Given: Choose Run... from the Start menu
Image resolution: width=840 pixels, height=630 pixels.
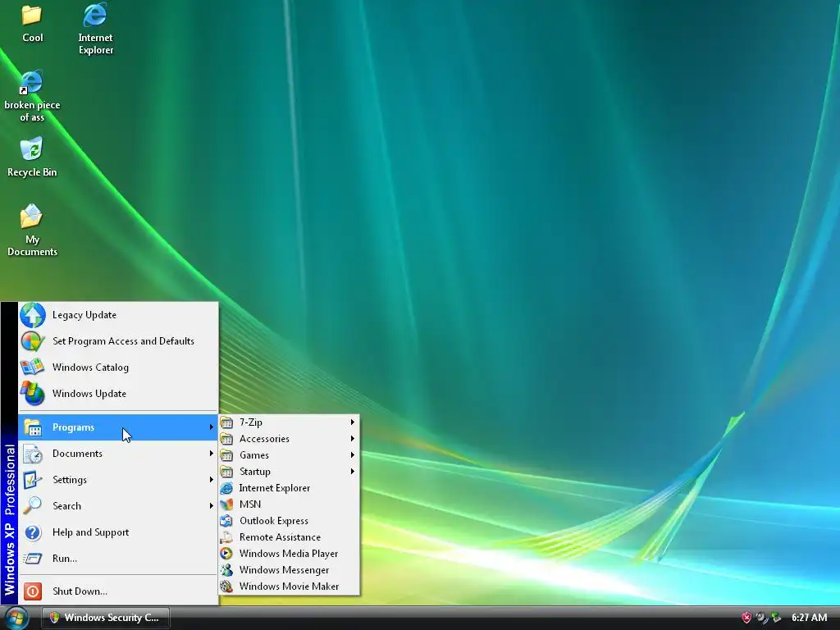Looking at the screenshot, I should [x=118, y=558].
